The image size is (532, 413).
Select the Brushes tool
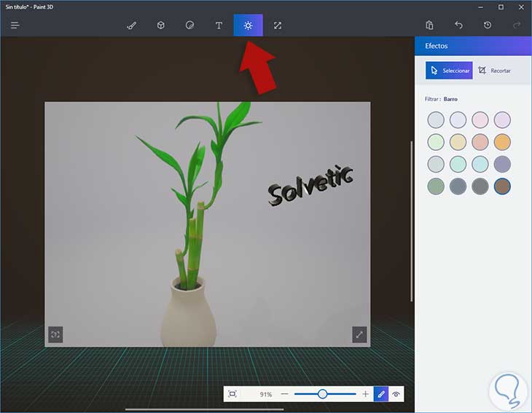click(x=132, y=25)
